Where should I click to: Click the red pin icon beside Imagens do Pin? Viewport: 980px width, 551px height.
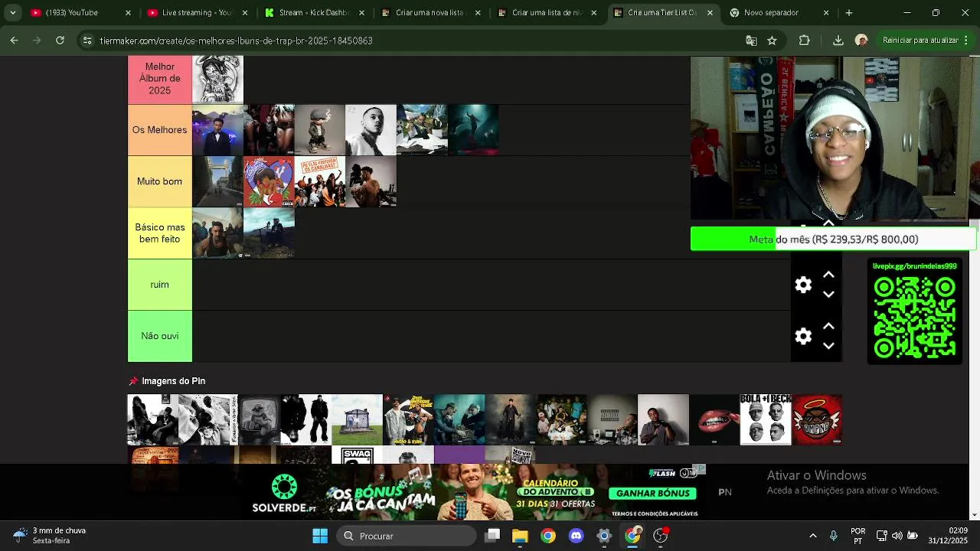point(133,381)
